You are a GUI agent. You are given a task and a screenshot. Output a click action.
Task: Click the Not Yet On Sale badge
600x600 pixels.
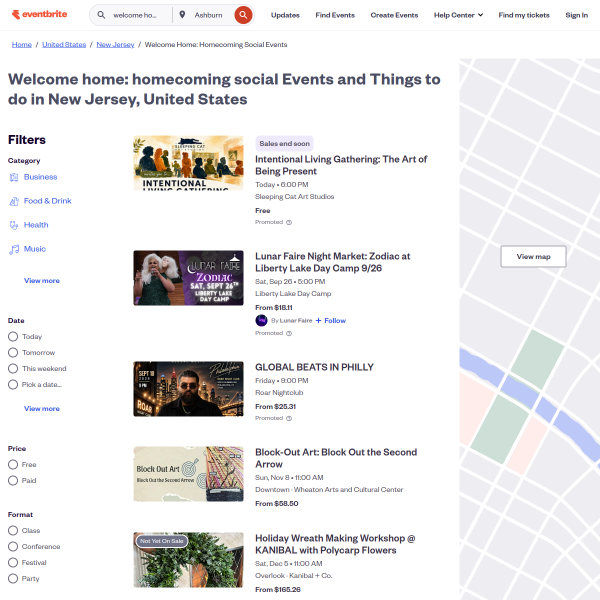[x=161, y=541]
